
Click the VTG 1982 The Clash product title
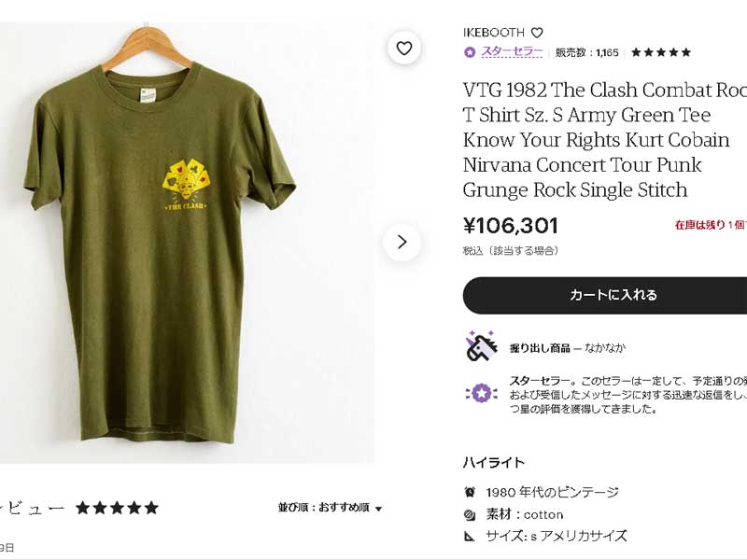[605, 140]
